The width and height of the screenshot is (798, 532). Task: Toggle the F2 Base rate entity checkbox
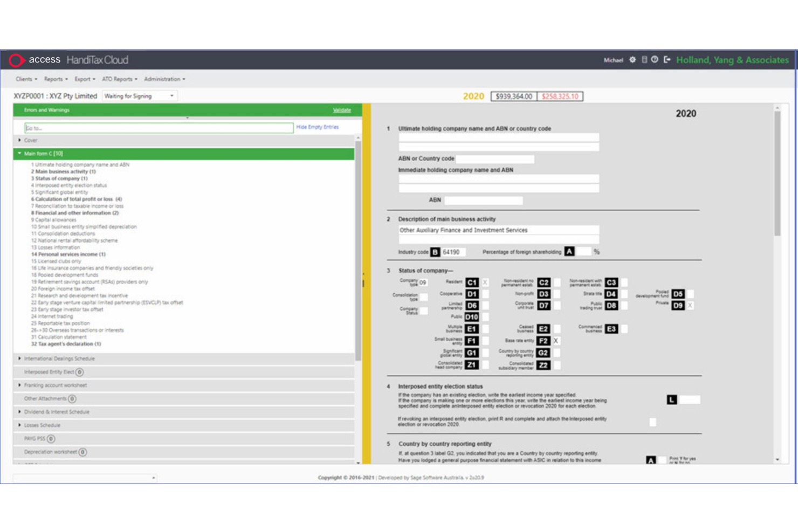pyautogui.click(x=556, y=341)
